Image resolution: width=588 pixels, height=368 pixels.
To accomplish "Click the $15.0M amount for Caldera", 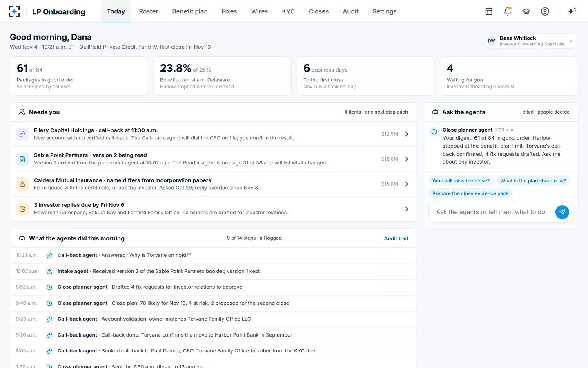I will [390, 184].
